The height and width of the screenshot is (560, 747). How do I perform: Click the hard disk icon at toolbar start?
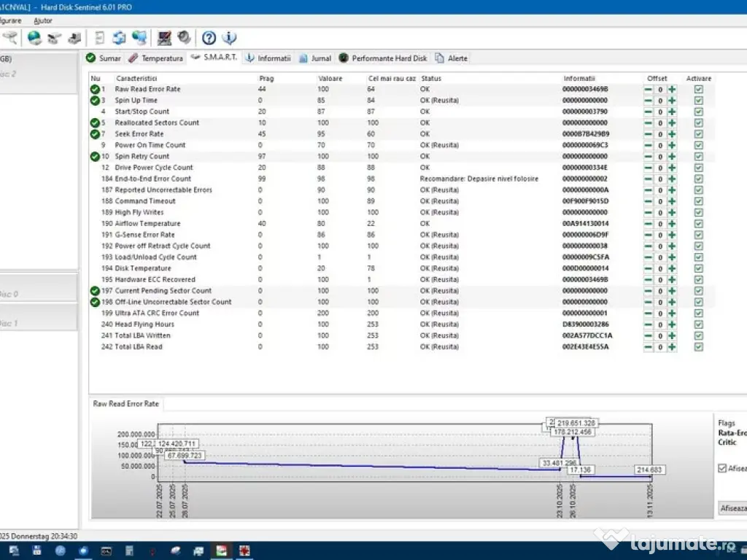pos(9,38)
